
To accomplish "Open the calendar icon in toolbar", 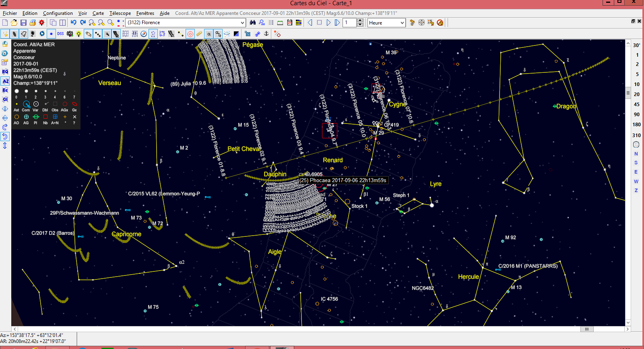I will point(289,23).
